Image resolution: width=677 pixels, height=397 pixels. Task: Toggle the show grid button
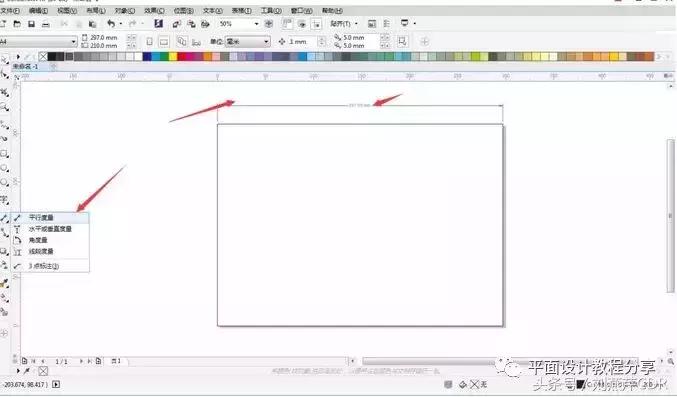[302, 24]
